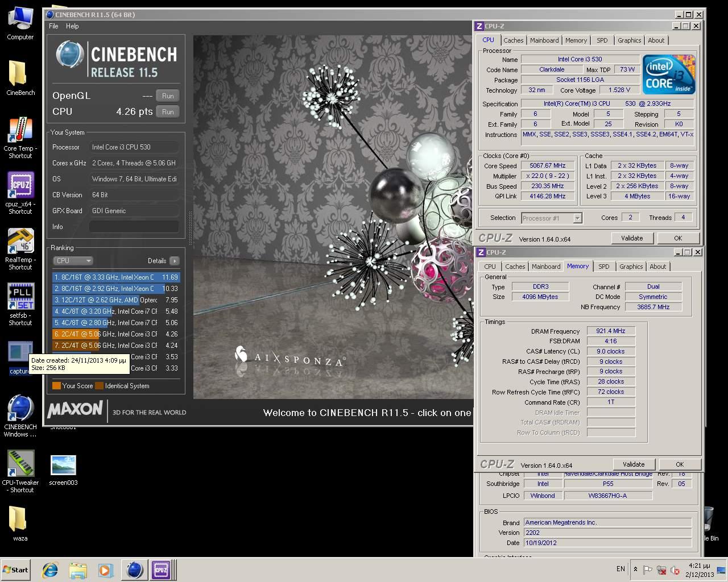
Task: Open Graphics tab in Memory CPU-Z window
Action: pyautogui.click(x=631, y=267)
